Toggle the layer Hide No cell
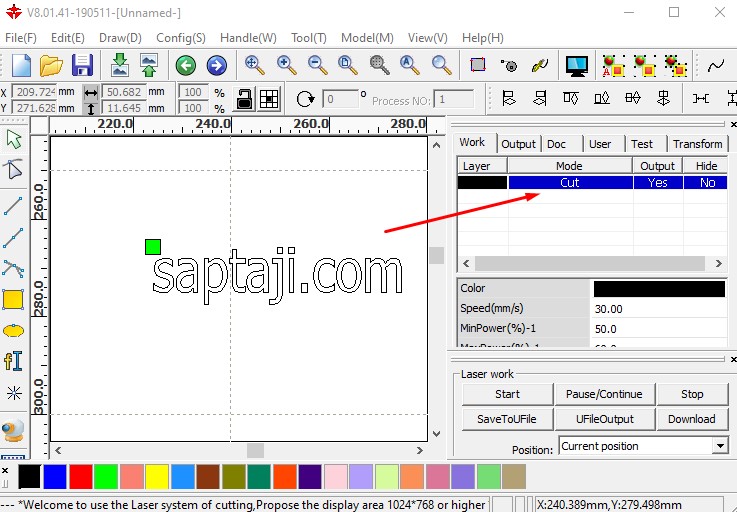Screen dimensions: 737x512 click(x=706, y=182)
